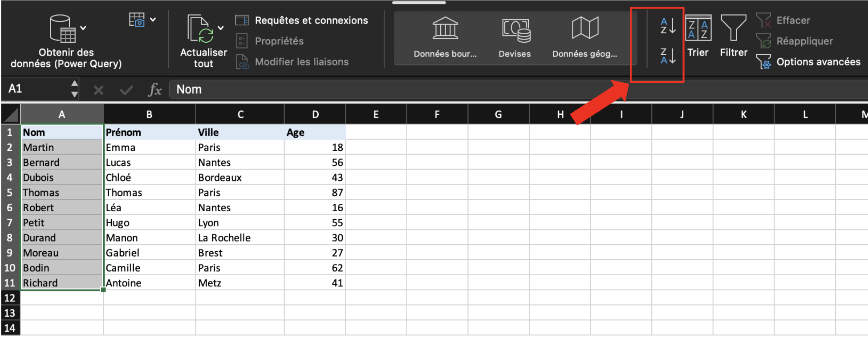Click Effacer filter button

(783, 20)
